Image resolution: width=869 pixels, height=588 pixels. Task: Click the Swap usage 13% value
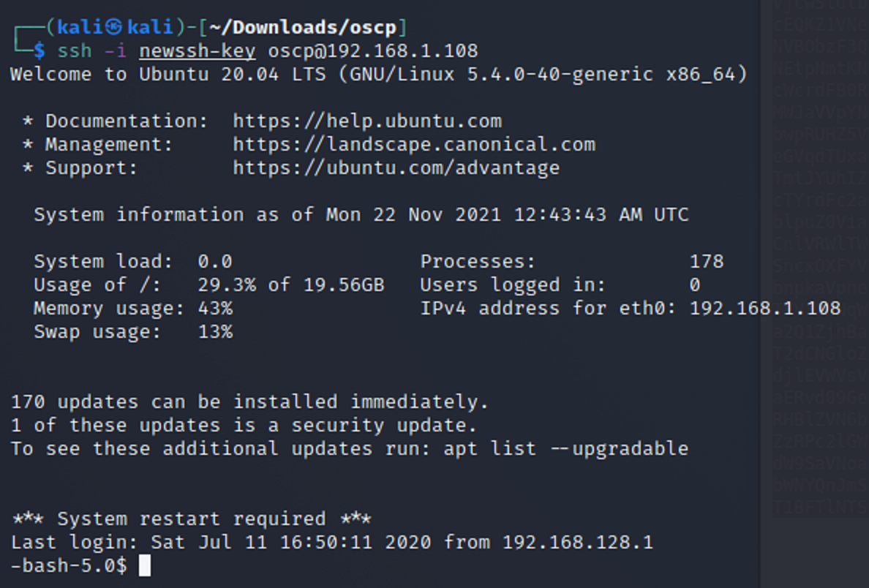pos(214,331)
